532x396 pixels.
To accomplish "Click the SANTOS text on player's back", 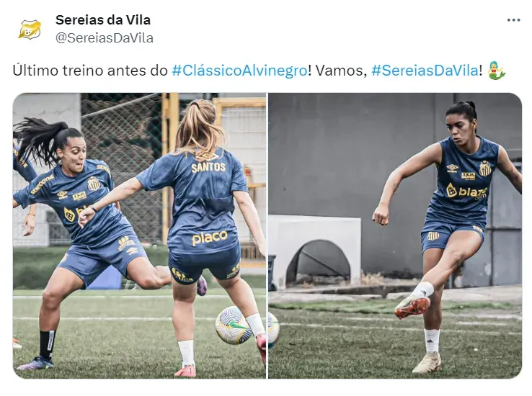I will (x=208, y=167).
